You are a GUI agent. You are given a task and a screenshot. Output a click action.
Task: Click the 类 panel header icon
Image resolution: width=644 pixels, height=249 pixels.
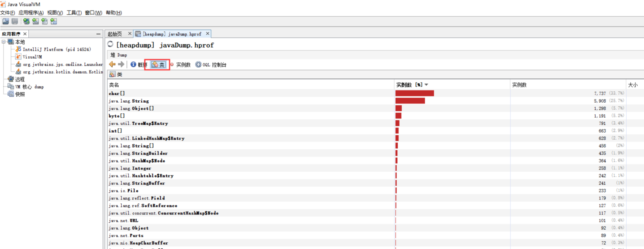[113, 74]
